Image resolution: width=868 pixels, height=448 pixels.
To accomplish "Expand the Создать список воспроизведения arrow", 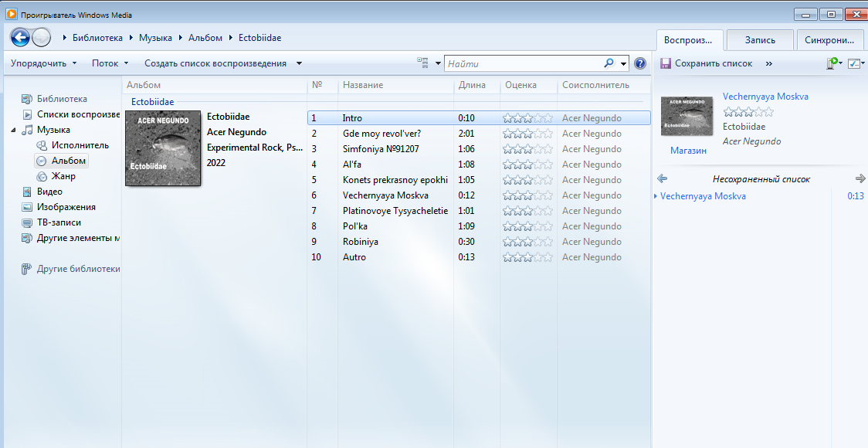I will (299, 63).
